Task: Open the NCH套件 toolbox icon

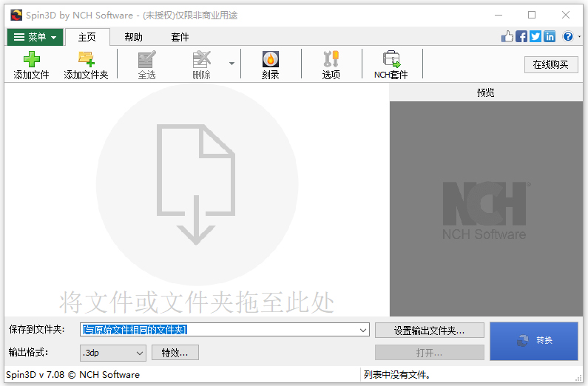Action: pyautogui.click(x=391, y=64)
